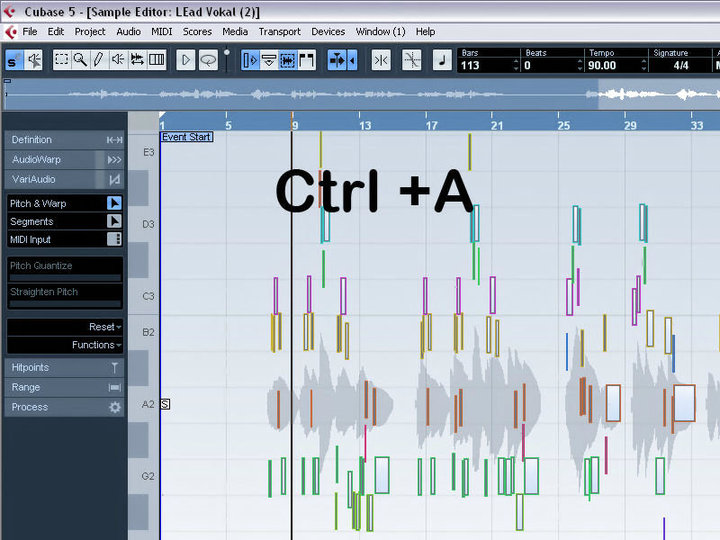Select the large A2 segment near bar 33

(684, 403)
